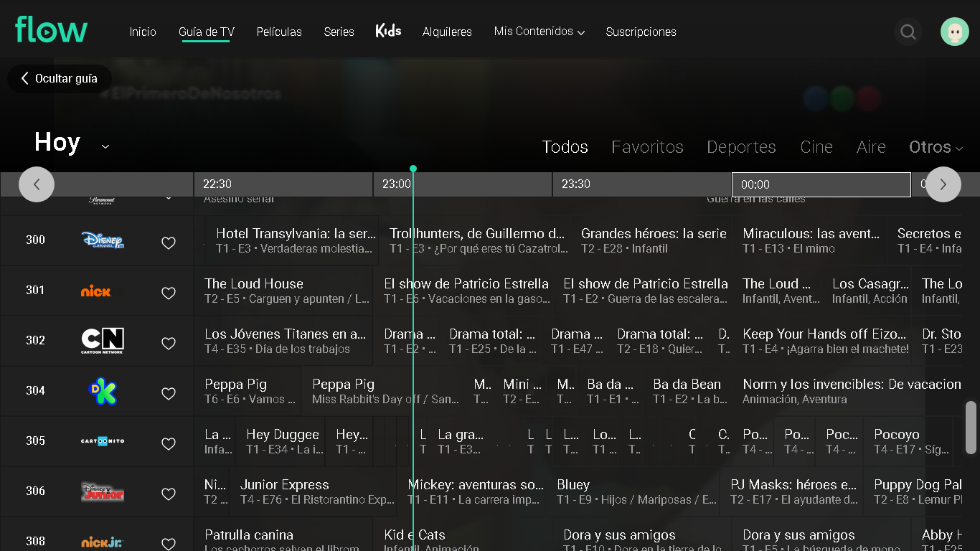Screen dimensions: 980x551
Task: Expand the Mis Contenidos dropdown
Action: pyautogui.click(x=539, y=32)
